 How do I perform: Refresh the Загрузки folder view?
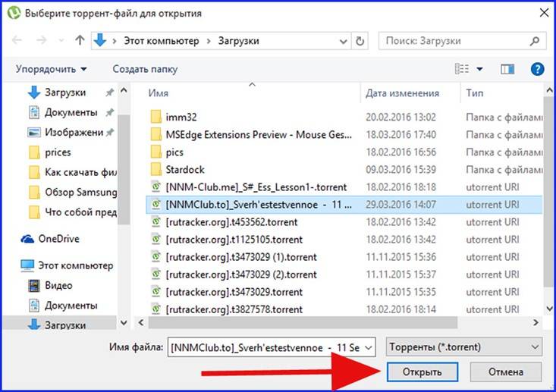pos(360,41)
